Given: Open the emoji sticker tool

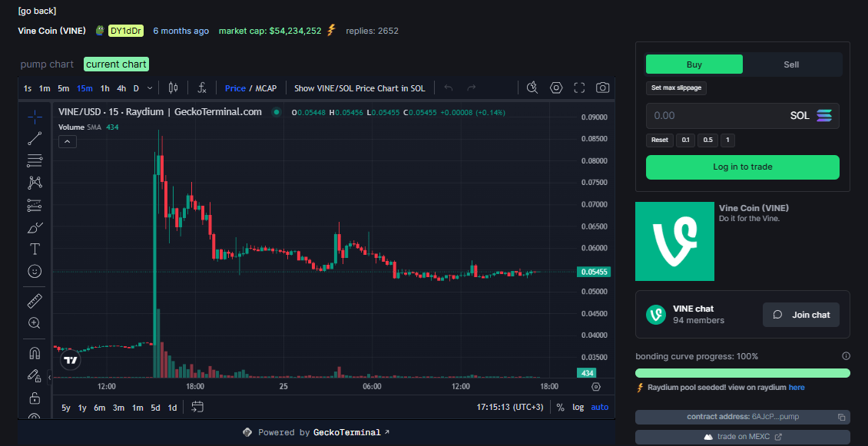Looking at the screenshot, I should (x=35, y=271).
